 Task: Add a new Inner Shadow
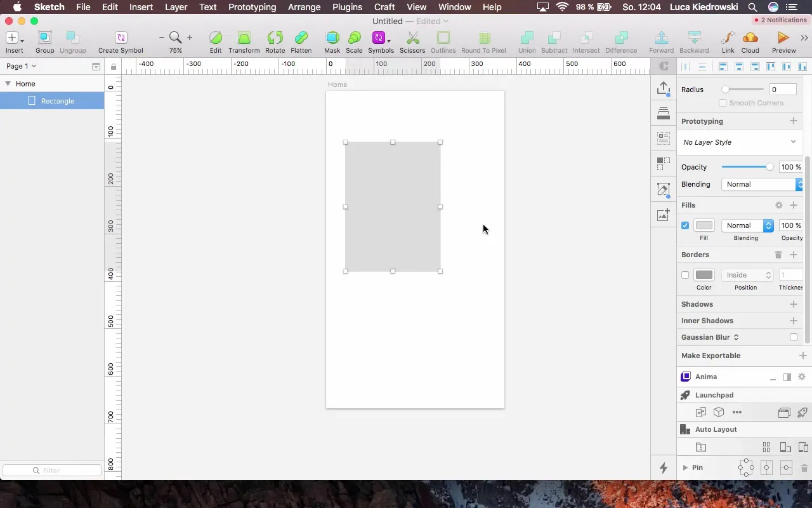point(794,321)
